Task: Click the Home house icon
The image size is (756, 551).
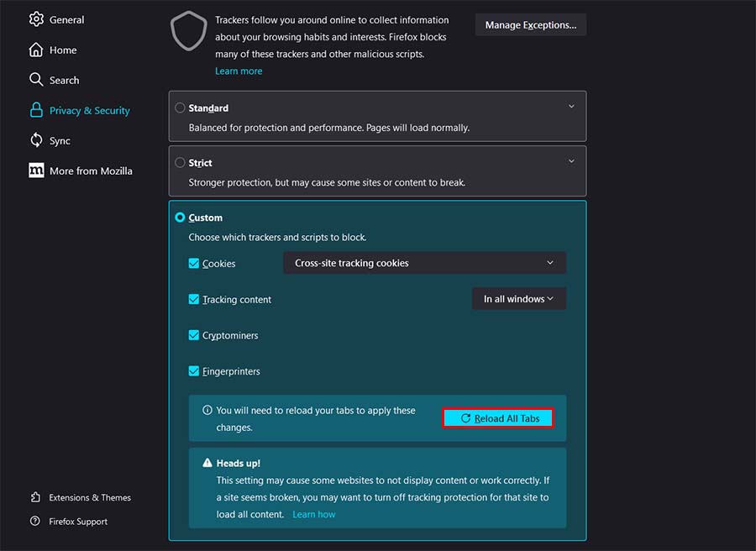Action: coord(36,50)
